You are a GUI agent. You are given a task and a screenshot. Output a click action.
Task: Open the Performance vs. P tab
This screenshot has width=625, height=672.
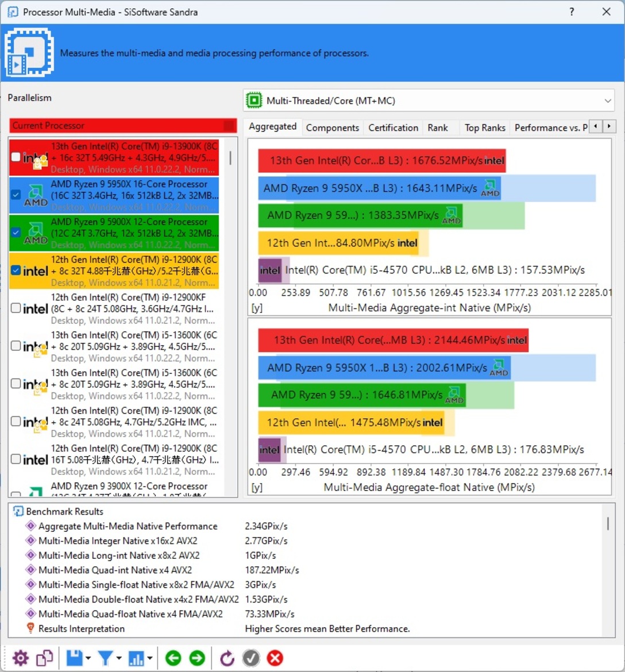(x=551, y=128)
